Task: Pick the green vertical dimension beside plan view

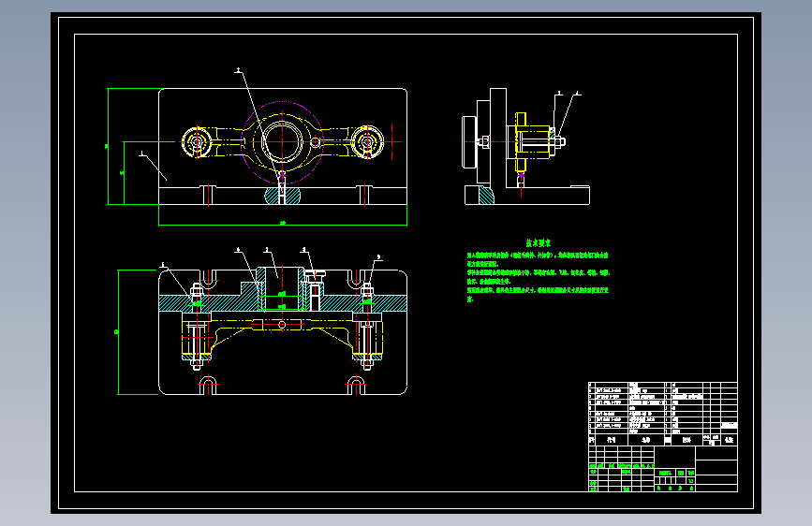Action: [119, 332]
